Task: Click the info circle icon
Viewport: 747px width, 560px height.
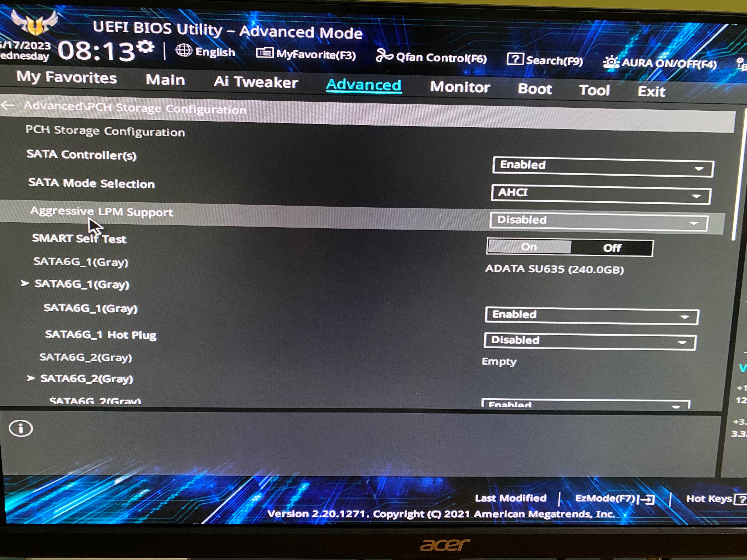Action: coord(21,429)
